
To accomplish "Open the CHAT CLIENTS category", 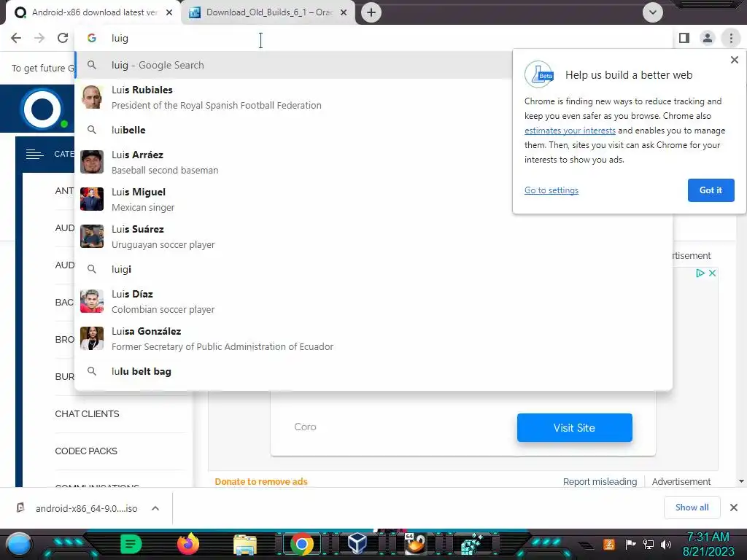I will coord(88,414).
